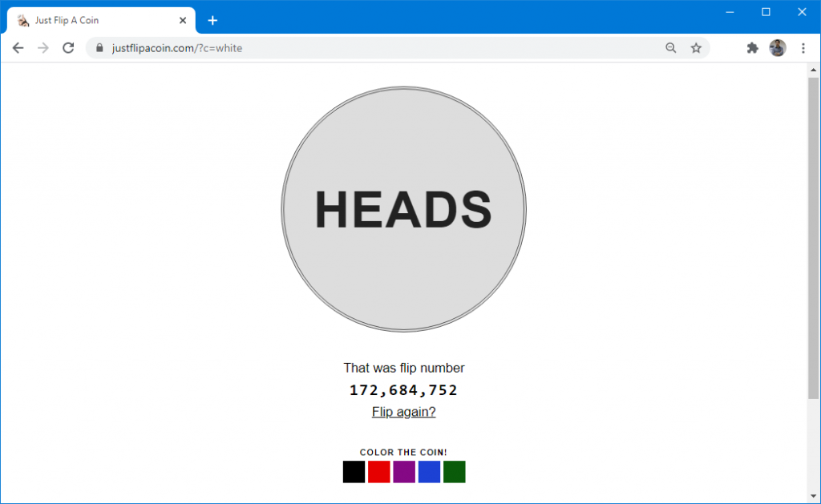Screen dimensions: 821x504
Task: Click the coin favicon on the tab
Action: [x=22, y=20]
